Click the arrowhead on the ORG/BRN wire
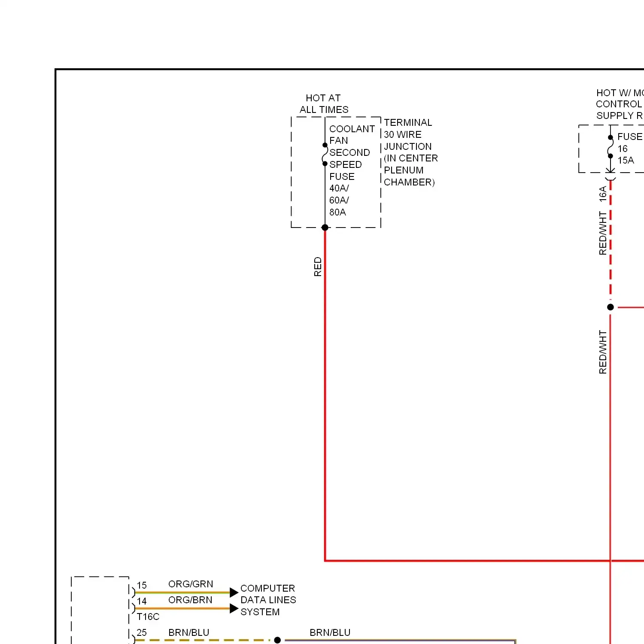This screenshot has width=644, height=644. click(x=234, y=608)
